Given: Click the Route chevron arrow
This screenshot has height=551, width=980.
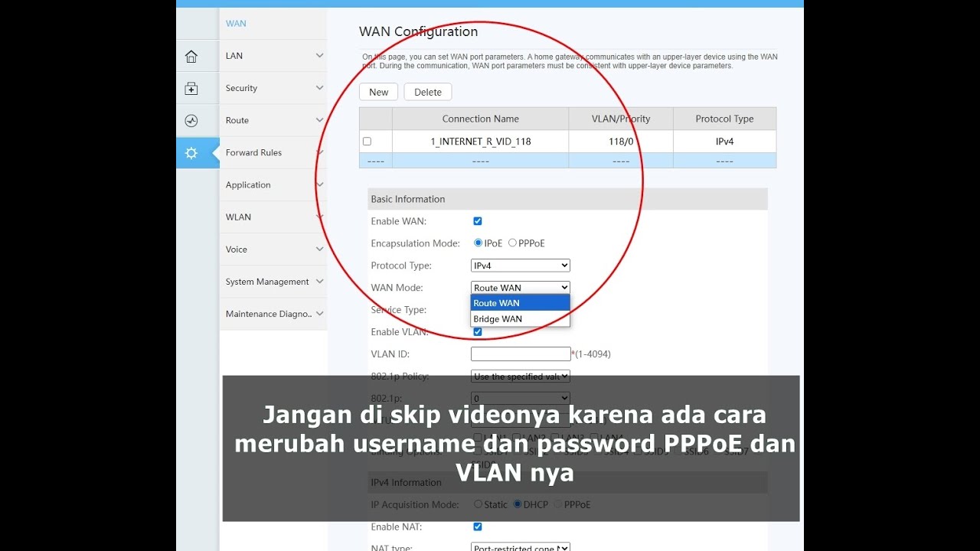Looking at the screenshot, I should click(x=319, y=120).
